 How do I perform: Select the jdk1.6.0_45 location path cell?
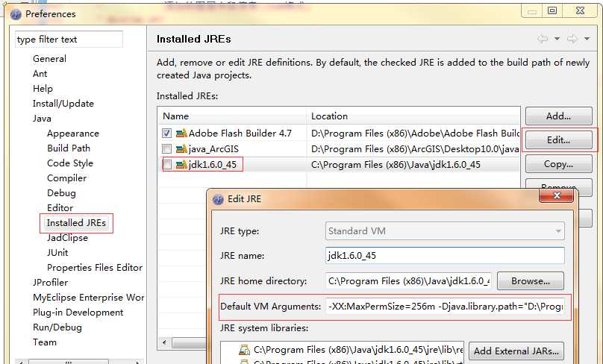click(413, 165)
